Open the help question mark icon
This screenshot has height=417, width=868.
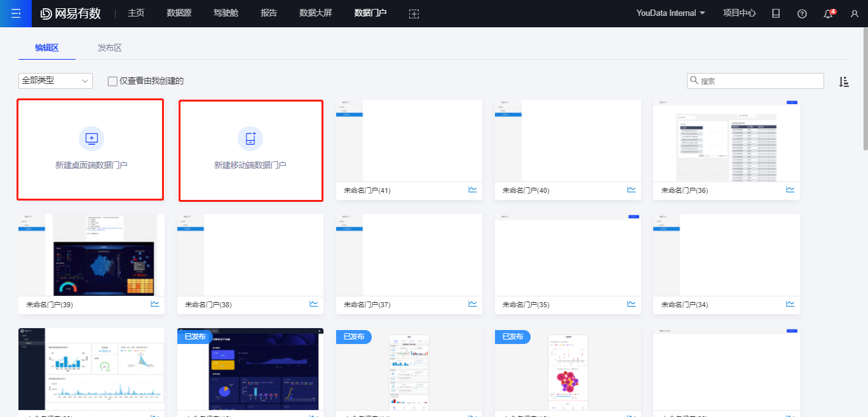802,13
